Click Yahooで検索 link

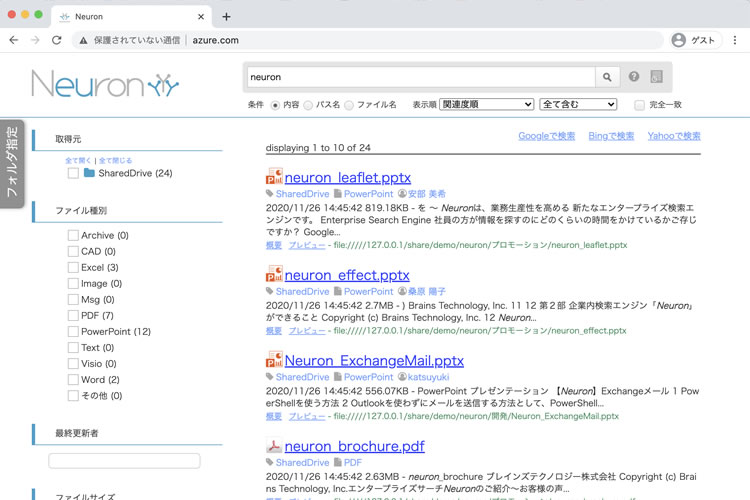(674, 136)
